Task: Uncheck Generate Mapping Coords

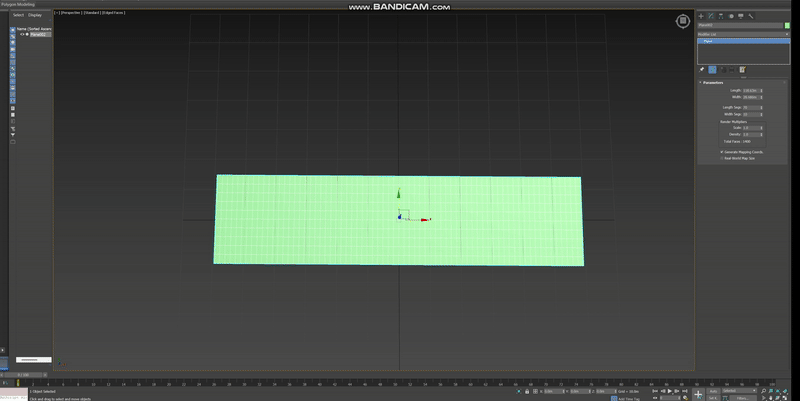Action: coord(721,152)
